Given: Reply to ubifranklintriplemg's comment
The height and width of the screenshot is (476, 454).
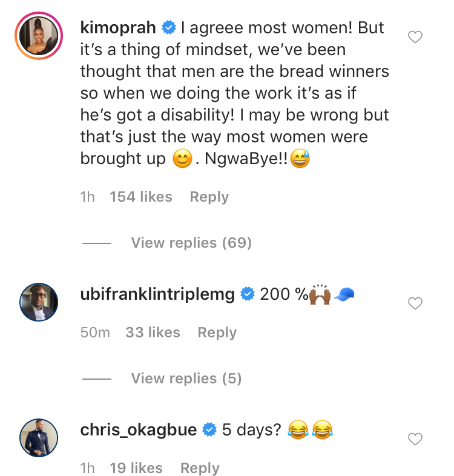Looking at the screenshot, I should tap(217, 332).
